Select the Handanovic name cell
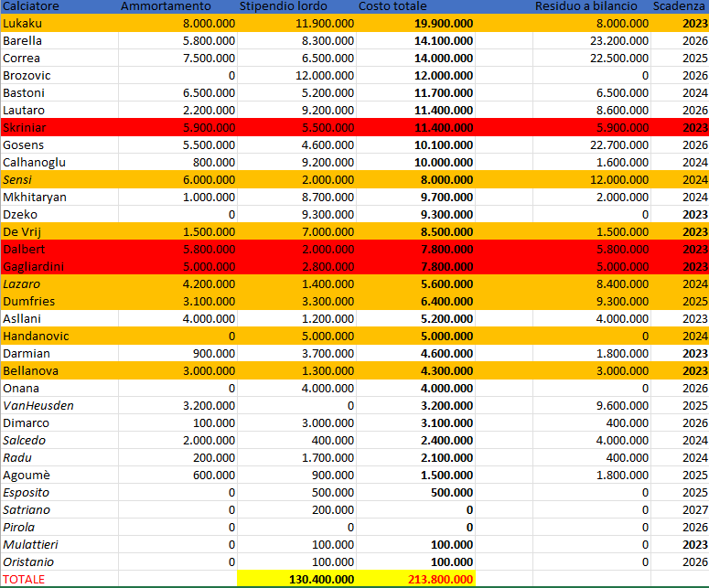The width and height of the screenshot is (709, 588). tap(35, 337)
